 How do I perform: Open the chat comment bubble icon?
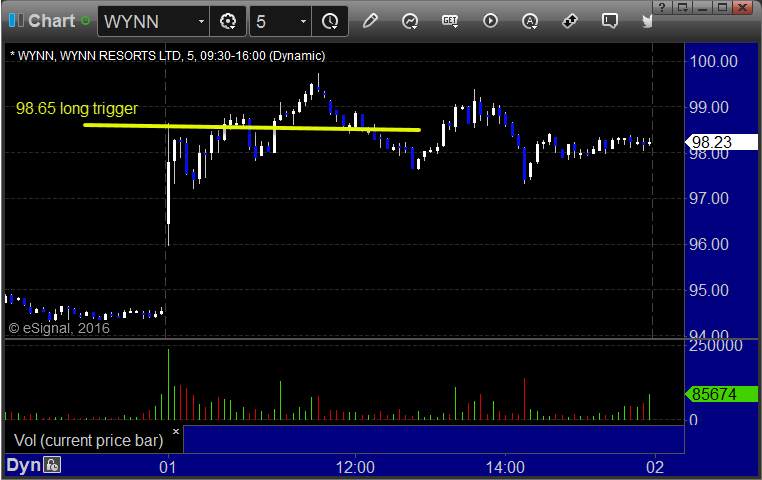tap(609, 21)
